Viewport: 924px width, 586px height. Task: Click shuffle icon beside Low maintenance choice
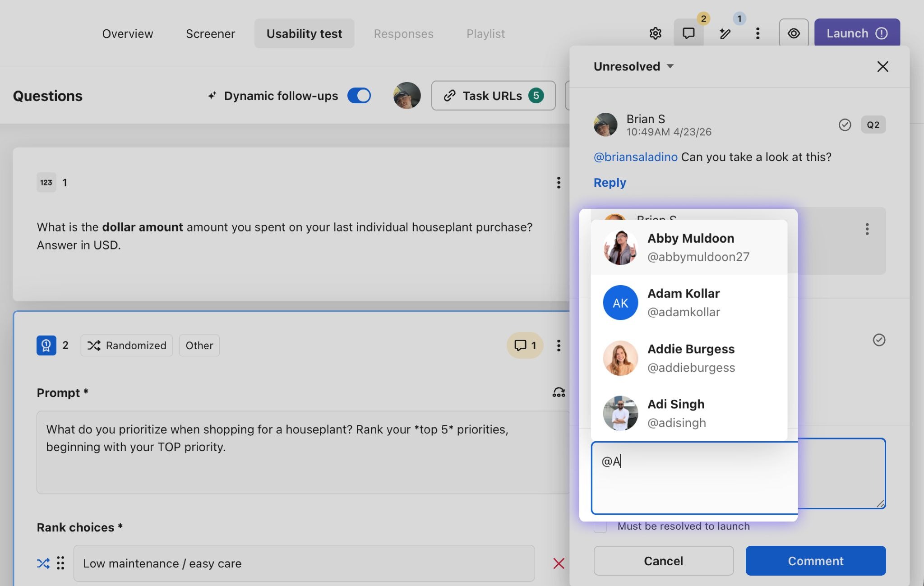click(43, 563)
